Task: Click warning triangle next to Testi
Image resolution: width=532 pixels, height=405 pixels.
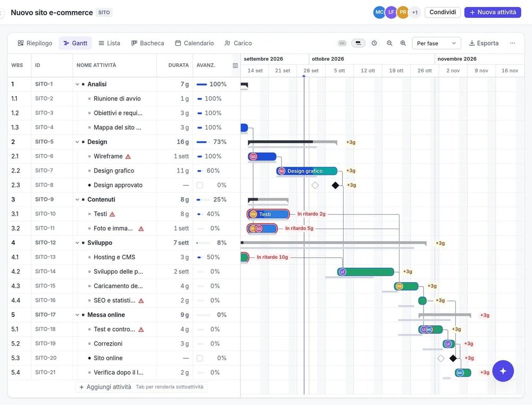Action: [112, 214]
